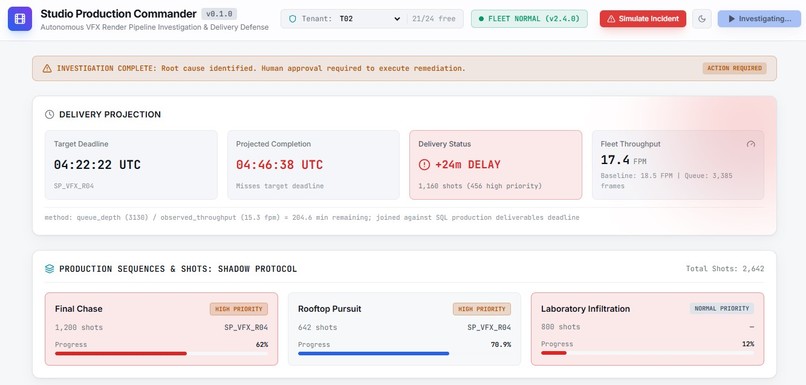The image size is (806, 385).
Task: Click the 04:46:38 UTC projected completion
Action: [x=280, y=165]
